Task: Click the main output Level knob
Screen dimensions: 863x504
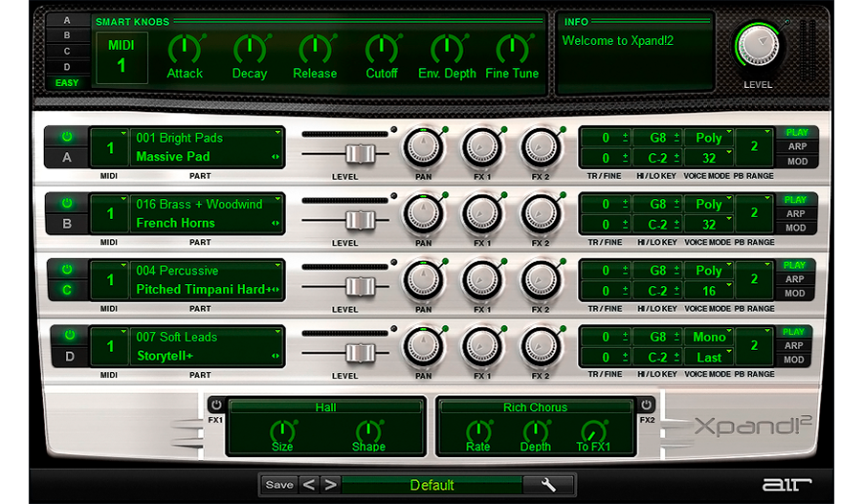Action: click(x=759, y=45)
